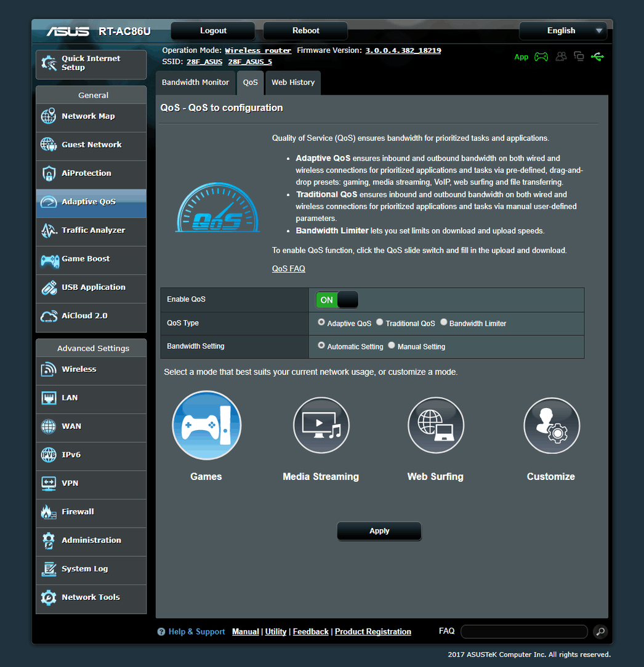Click the 28F_ASUS_5 SSID link
This screenshot has width=644, height=667.
click(250, 62)
